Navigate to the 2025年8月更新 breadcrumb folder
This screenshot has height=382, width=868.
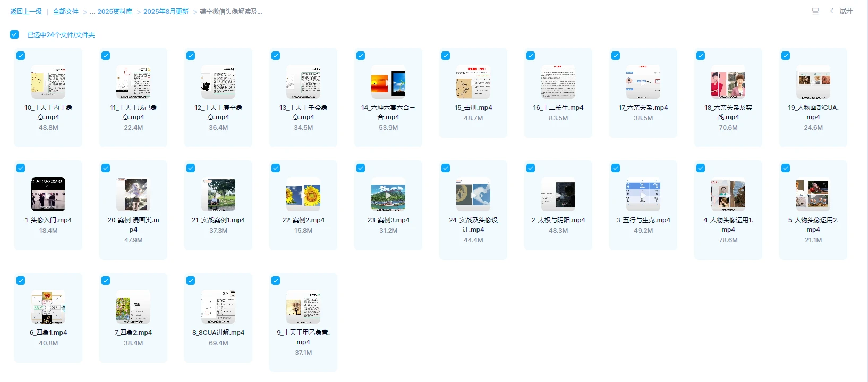click(166, 12)
